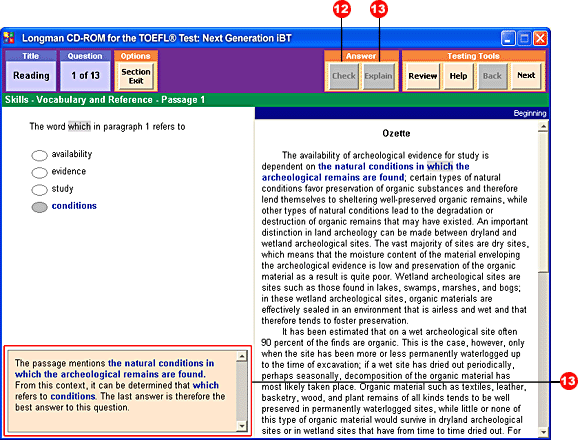Select the 'availability' answer option
This screenshot has width=578, height=440.
tap(39, 156)
